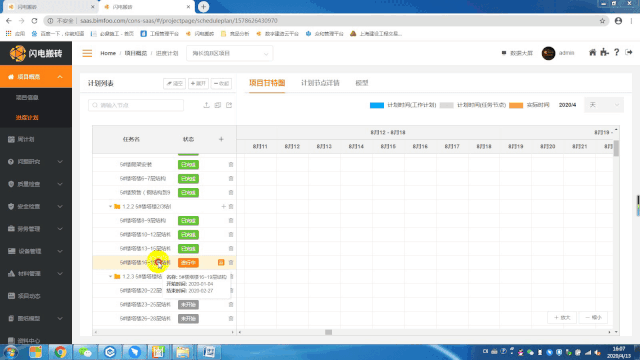This screenshot has width=640, height=360.
Task: Add a child under the 1.2.2 folder row
Action: click(x=223, y=207)
